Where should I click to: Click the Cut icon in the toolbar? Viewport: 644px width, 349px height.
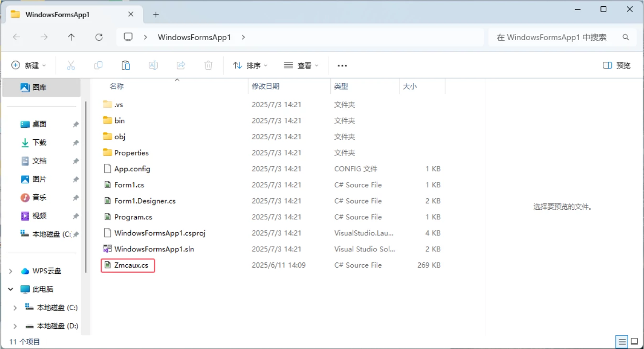coord(71,65)
